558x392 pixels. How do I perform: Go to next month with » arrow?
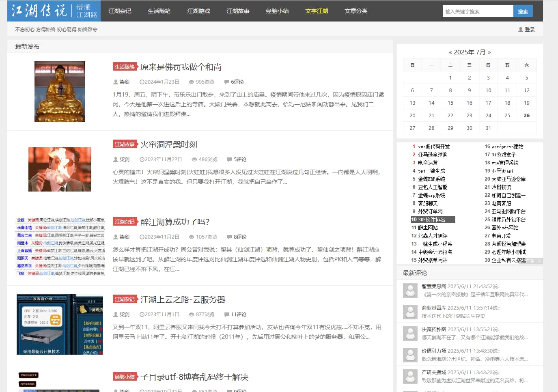tap(491, 52)
